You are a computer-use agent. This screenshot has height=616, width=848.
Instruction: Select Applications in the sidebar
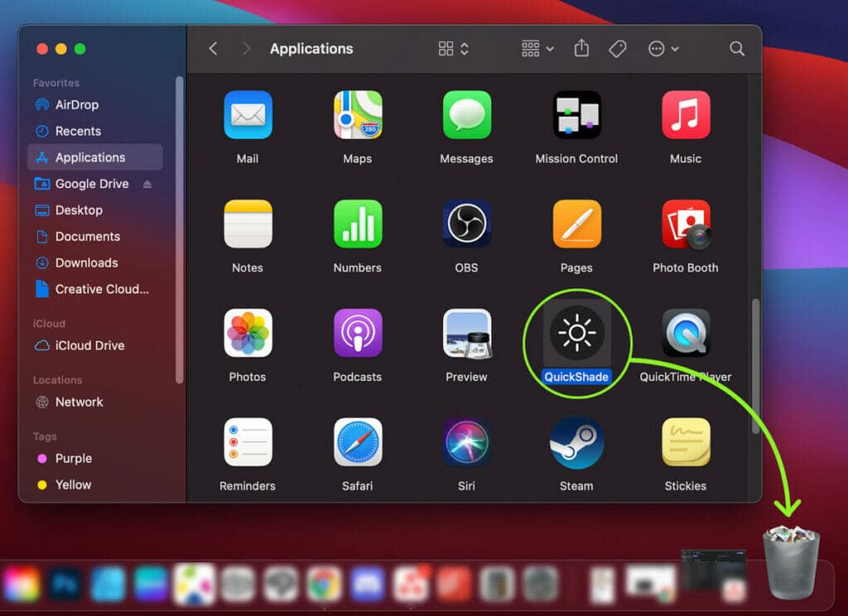click(95, 157)
